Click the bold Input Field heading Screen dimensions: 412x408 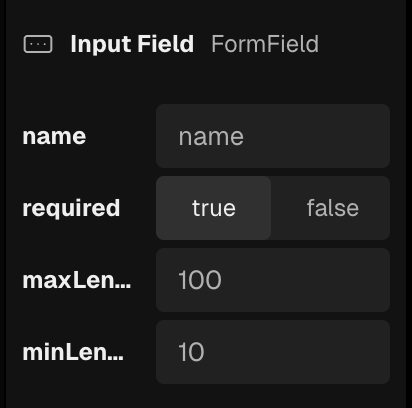(132, 45)
